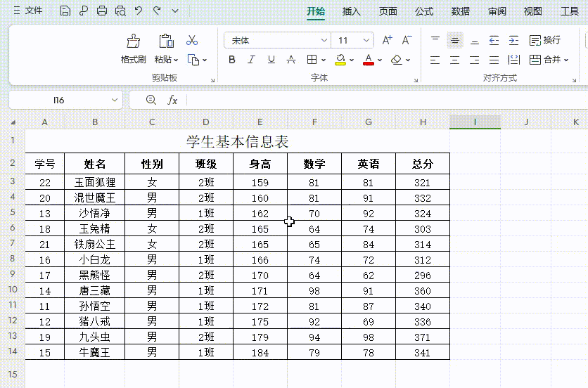Click the 格式刷 format painter

(133, 48)
